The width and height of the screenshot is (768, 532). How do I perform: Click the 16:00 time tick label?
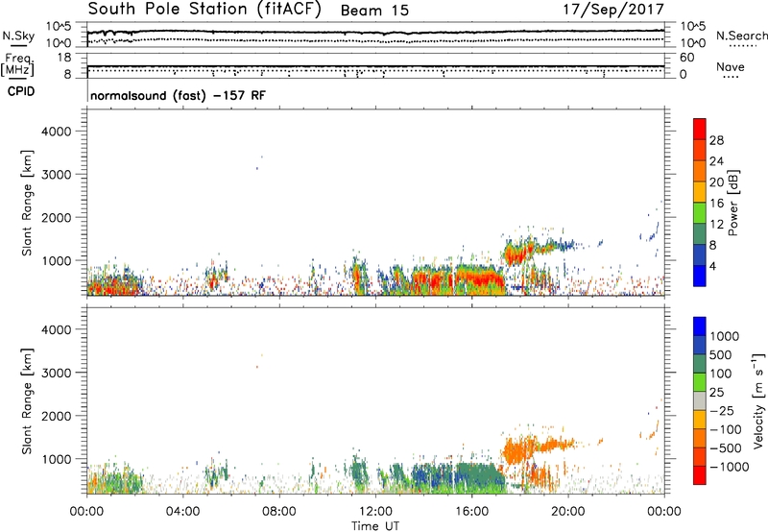pos(471,512)
